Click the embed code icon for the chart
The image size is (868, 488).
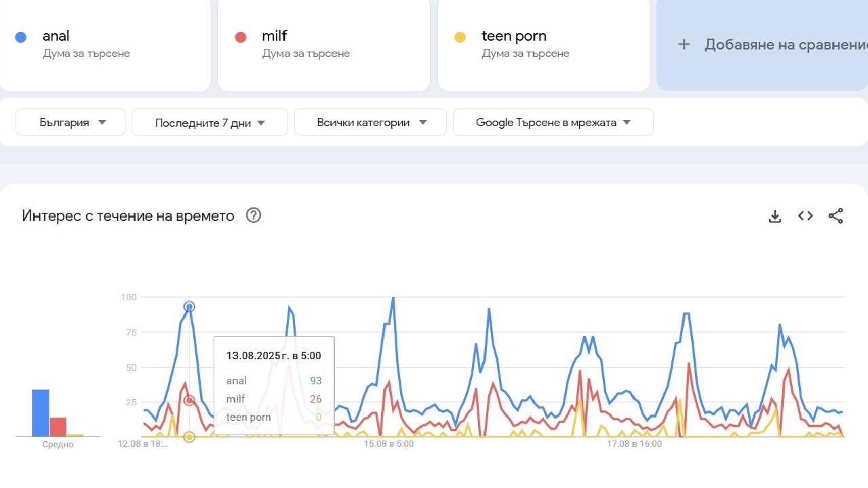(x=805, y=216)
